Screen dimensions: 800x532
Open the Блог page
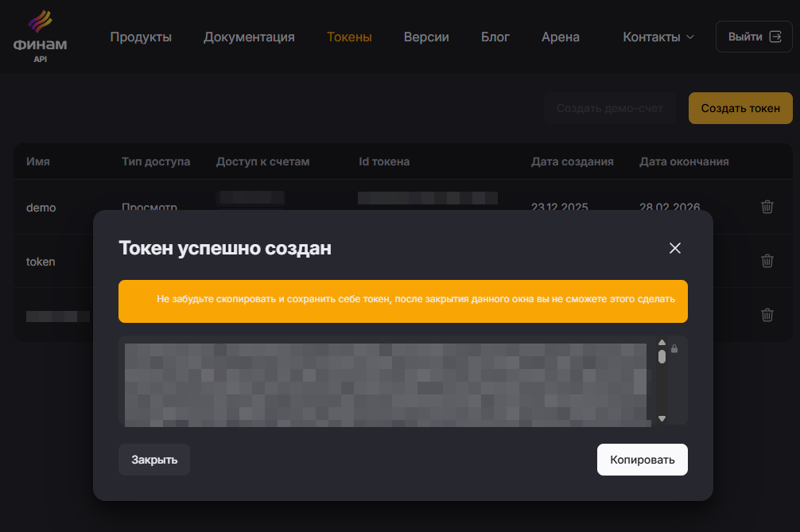click(x=495, y=37)
